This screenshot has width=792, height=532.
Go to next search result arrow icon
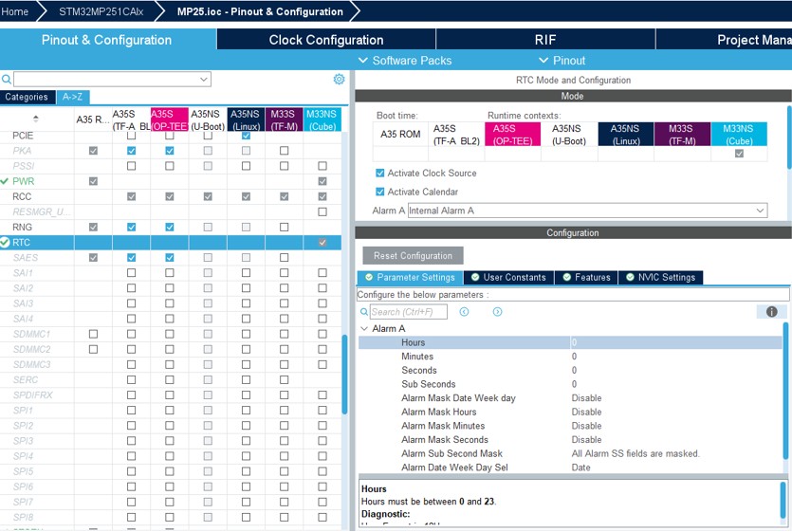(x=498, y=312)
